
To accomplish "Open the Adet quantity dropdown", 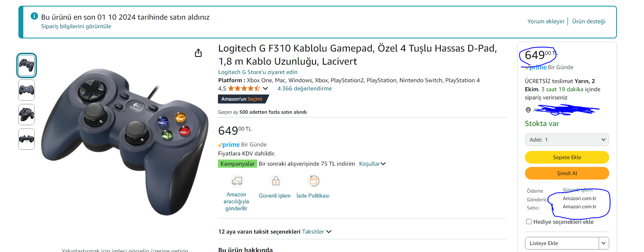I will (x=567, y=139).
